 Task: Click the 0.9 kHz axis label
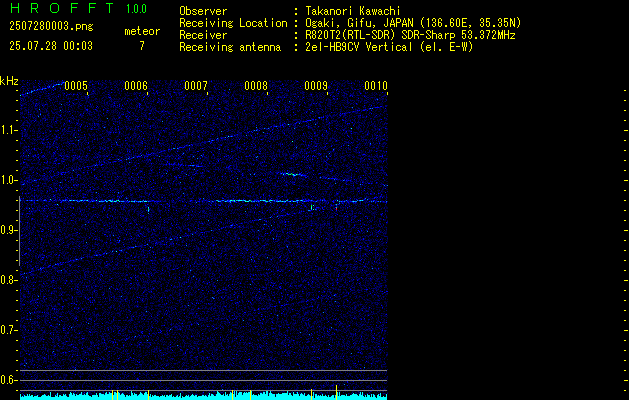[x=8, y=230]
